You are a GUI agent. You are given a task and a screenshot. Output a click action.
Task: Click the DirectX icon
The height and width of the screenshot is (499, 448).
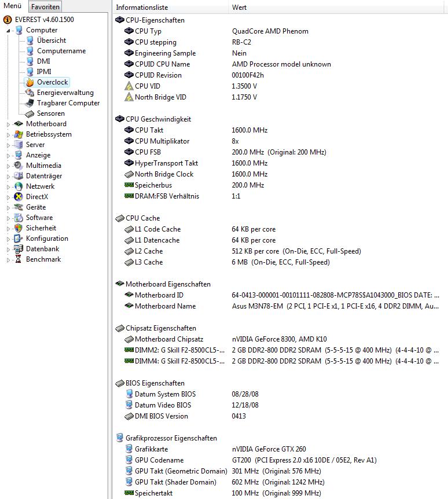(19, 197)
